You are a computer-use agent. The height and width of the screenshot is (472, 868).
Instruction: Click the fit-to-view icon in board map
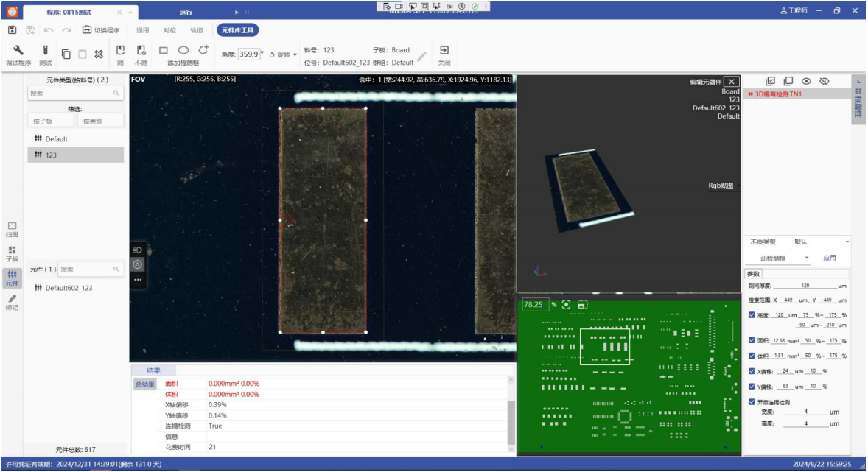pos(567,305)
